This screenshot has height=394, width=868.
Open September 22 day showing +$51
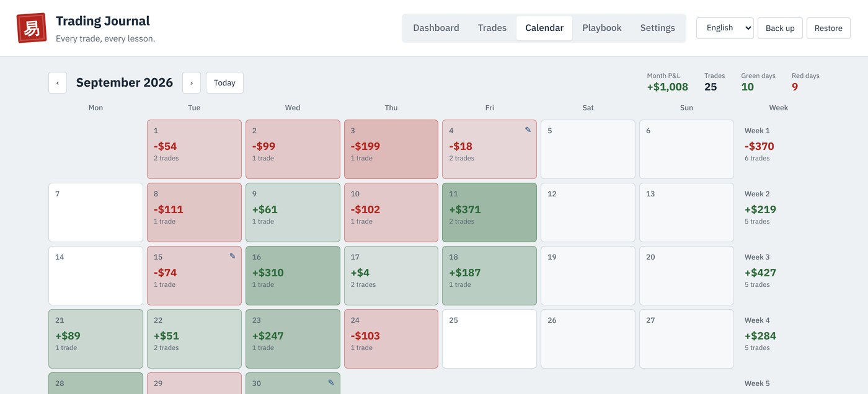194,339
